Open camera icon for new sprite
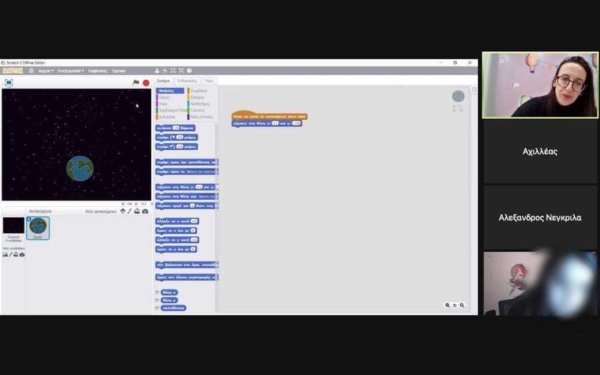Image resolution: width=600 pixels, height=375 pixels. pos(145,211)
